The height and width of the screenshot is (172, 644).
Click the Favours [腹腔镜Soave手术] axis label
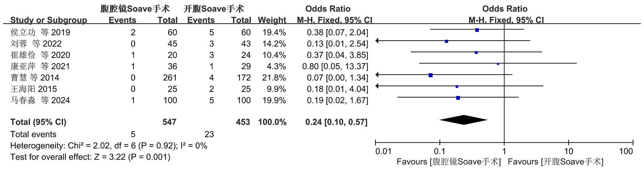(x=449, y=162)
